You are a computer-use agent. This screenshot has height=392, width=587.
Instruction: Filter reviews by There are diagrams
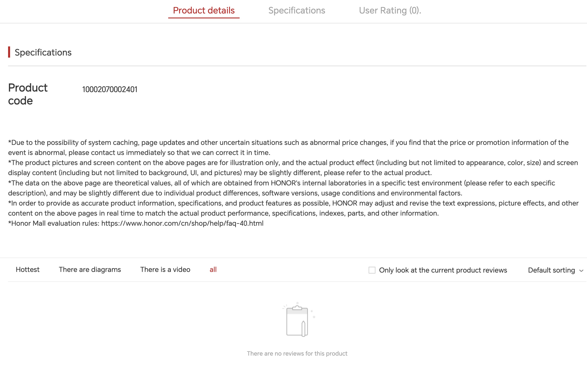point(90,270)
